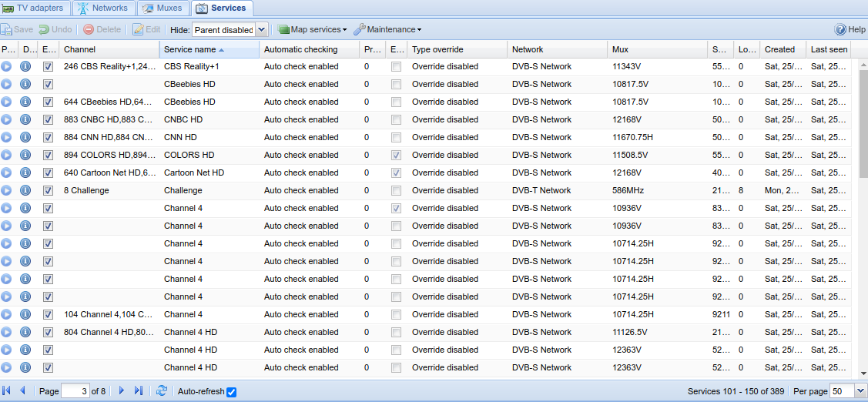Expand the Map services menu
This screenshot has height=402, width=868.
(x=313, y=29)
